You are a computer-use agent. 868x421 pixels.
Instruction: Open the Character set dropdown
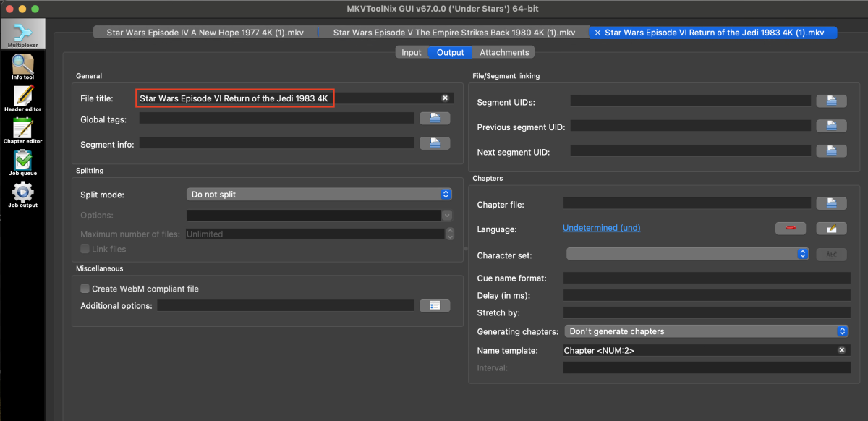point(687,254)
